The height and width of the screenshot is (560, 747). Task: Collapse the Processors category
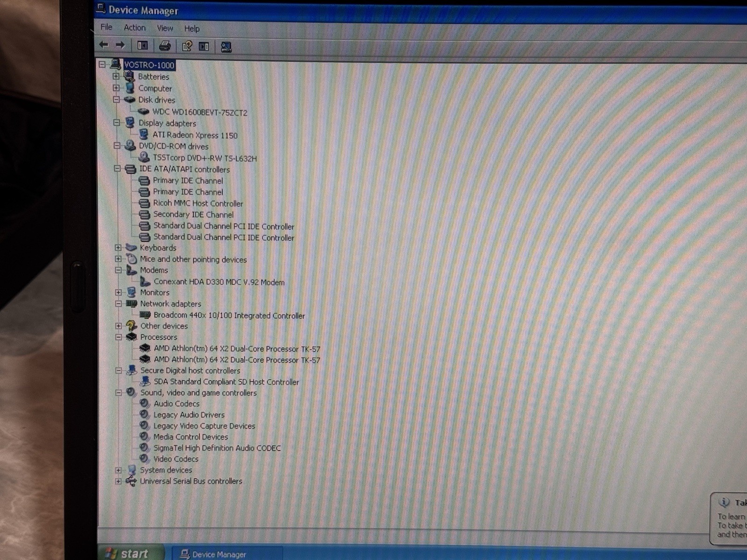click(x=119, y=336)
